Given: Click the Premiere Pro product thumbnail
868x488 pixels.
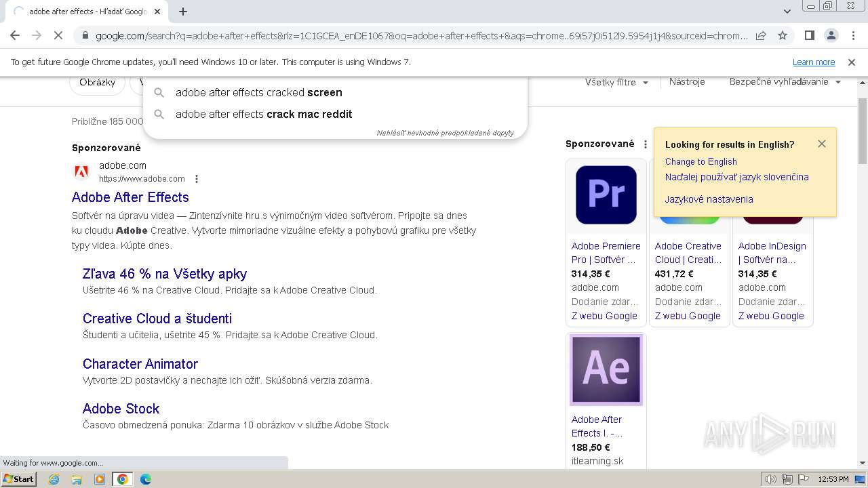Looking at the screenshot, I should coord(606,195).
